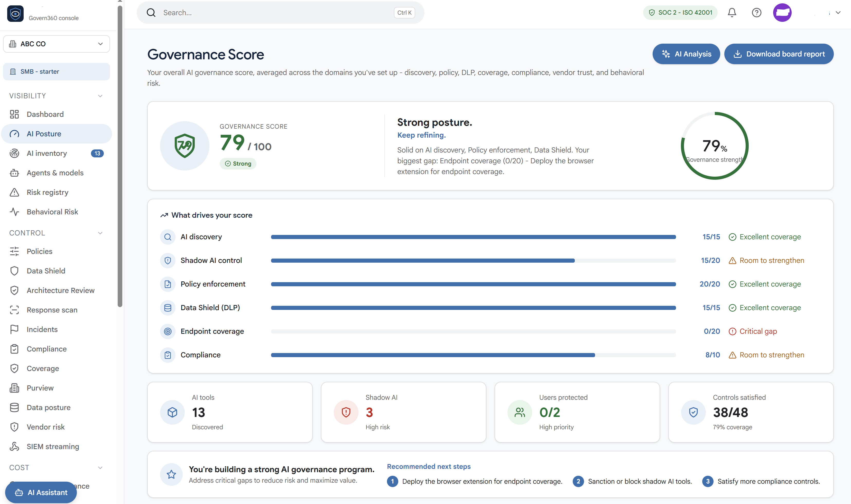Open the AI inventory menu item

(x=57, y=153)
